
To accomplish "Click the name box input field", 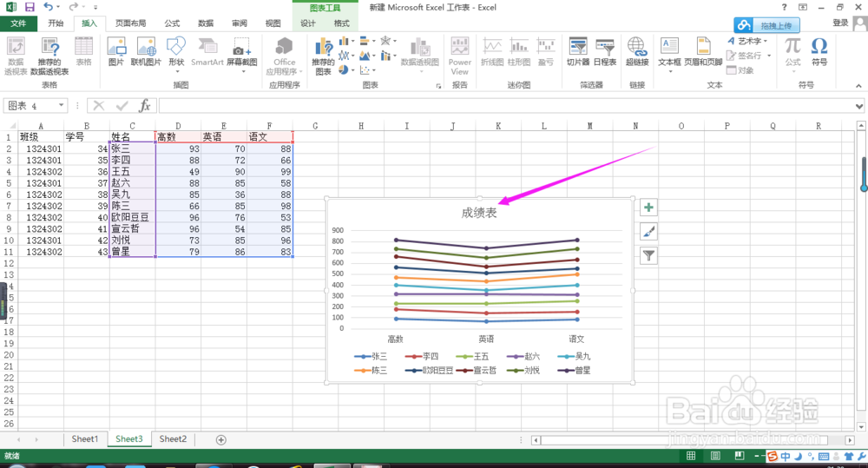I will [x=30, y=105].
